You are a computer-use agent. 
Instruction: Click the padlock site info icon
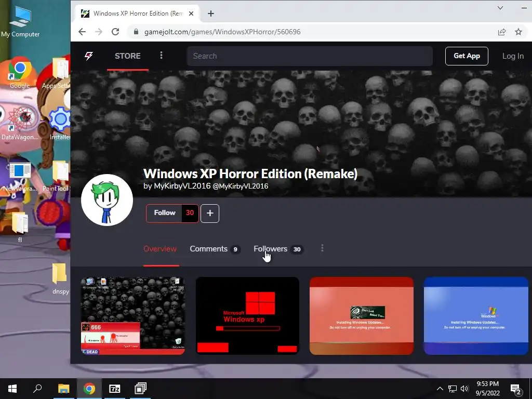(136, 32)
